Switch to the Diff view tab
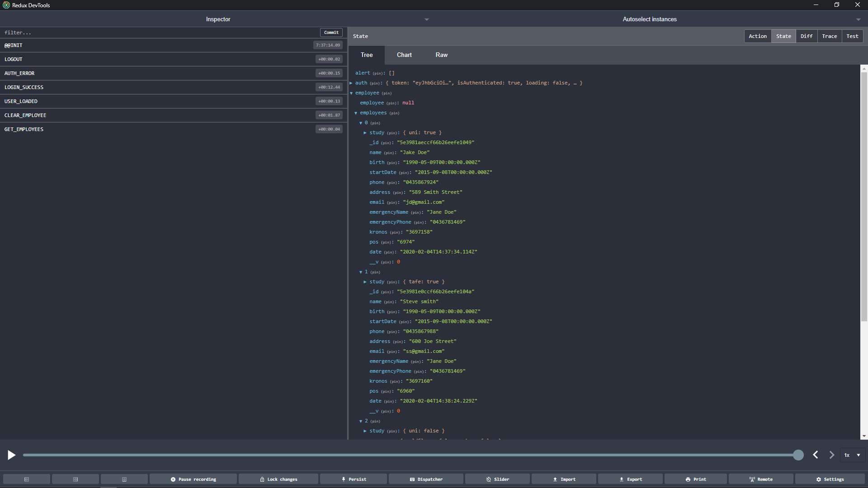Viewport: 868px width, 488px height. pyautogui.click(x=806, y=36)
